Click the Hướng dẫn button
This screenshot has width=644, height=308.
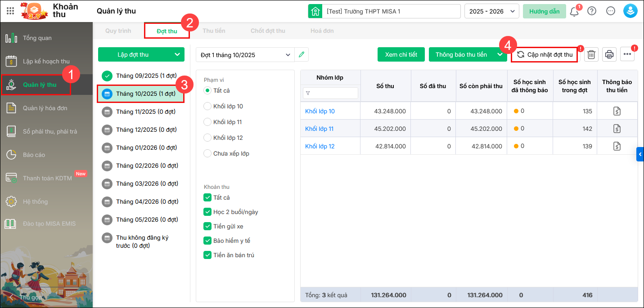545,11
